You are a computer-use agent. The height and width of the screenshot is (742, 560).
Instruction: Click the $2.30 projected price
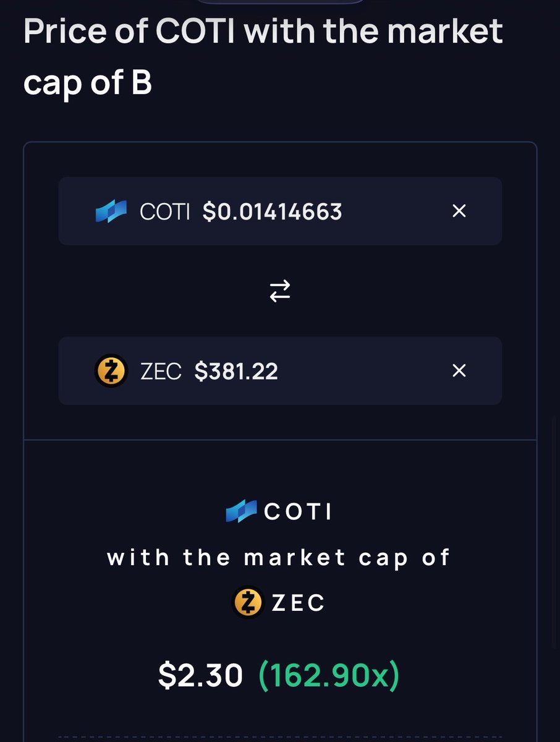click(200, 675)
